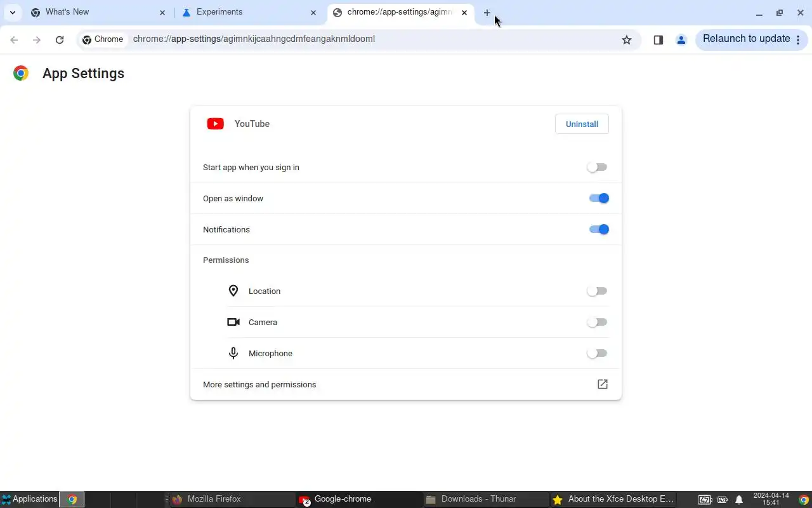The width and height of the screenshot is (812, 508).
Task: Click the Chrome logo beside App Settings
Action: click(21, 74)
